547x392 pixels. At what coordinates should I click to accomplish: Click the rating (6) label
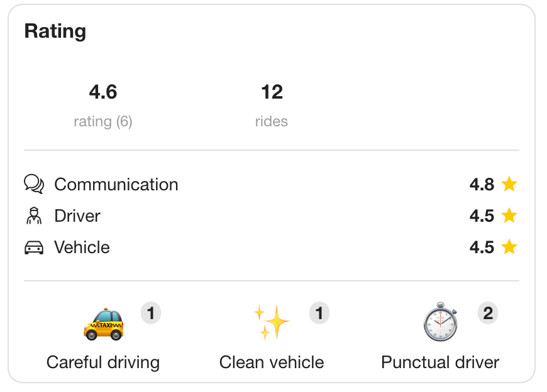[103, 121]
